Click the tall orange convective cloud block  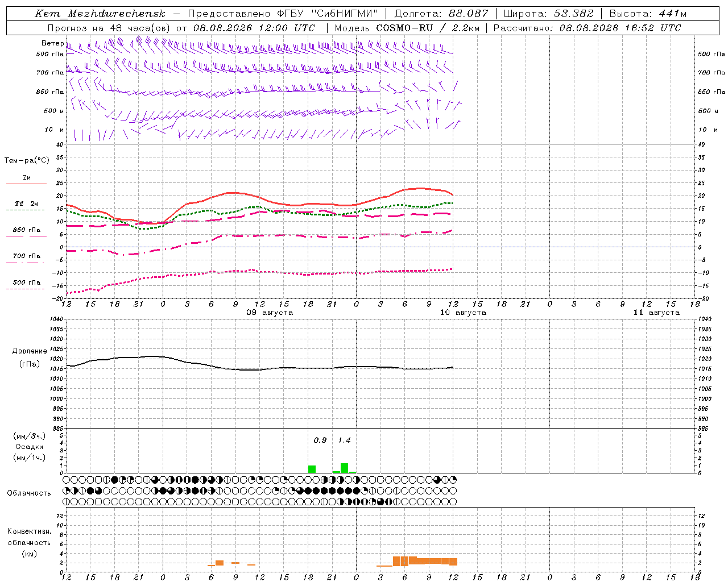point(401,561)
